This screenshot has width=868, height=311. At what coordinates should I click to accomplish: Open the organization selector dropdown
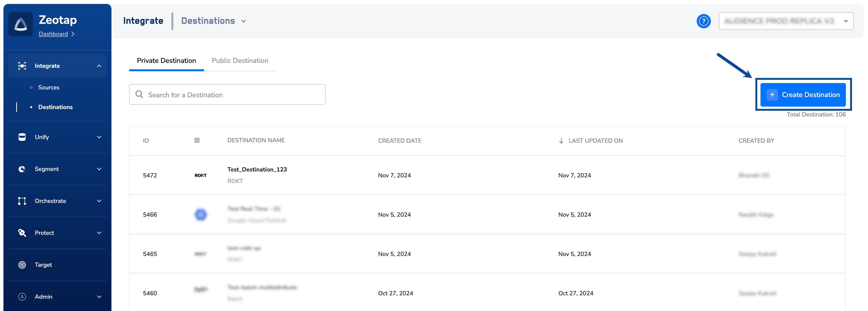pos(786,21)
